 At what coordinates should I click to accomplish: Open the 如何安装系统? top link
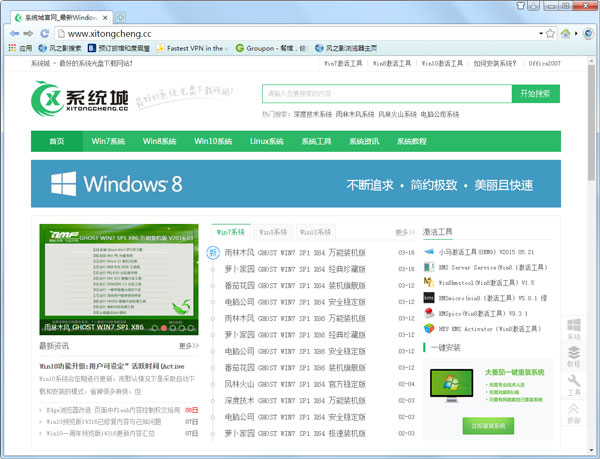click(x=495, y=63)
